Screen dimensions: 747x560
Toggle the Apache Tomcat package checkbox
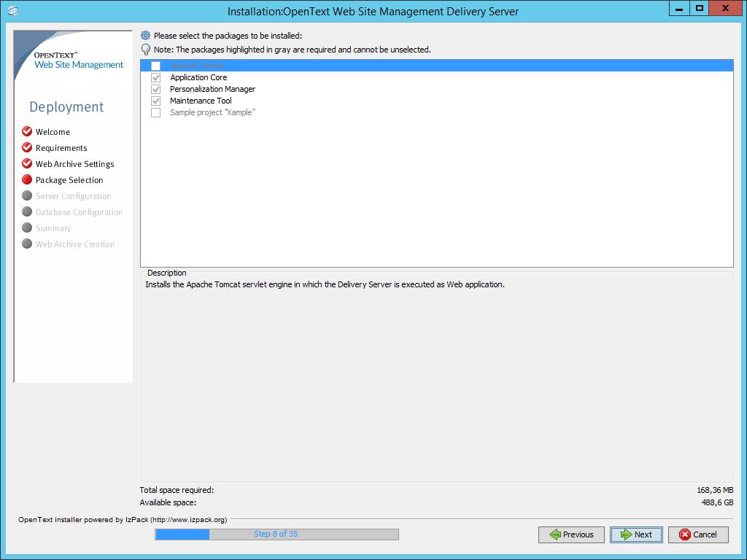click(x=156, y=66)
